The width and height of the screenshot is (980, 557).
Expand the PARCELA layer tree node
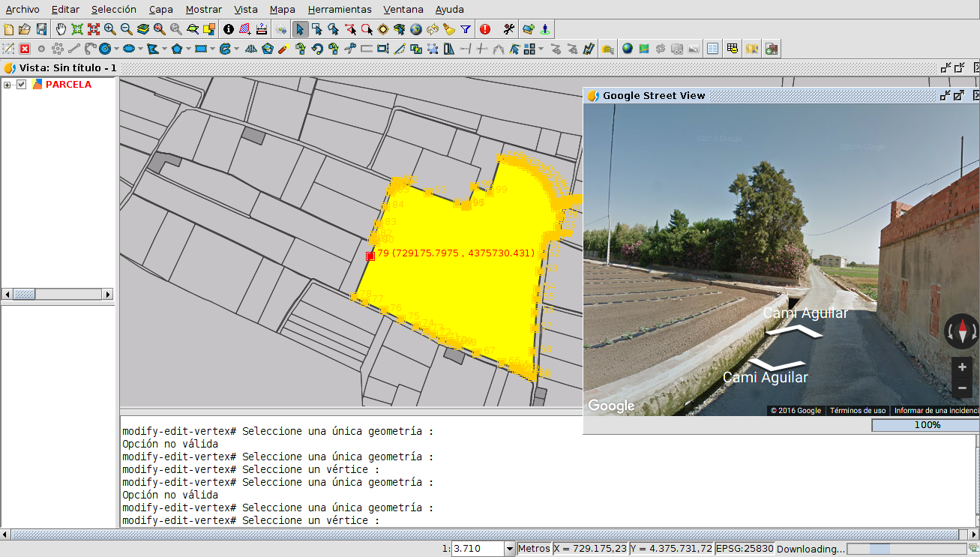(7, 85)
